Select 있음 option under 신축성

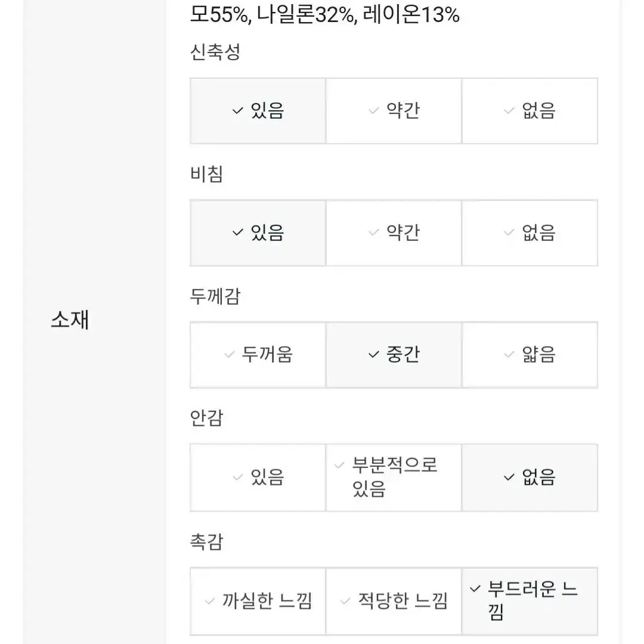tap(258, 111)
